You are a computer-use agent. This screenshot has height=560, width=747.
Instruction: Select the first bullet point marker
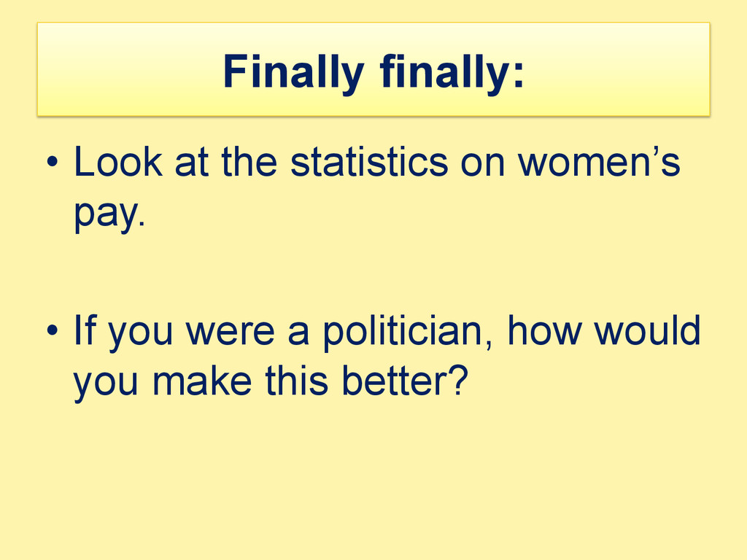click(x=53, y=161)
